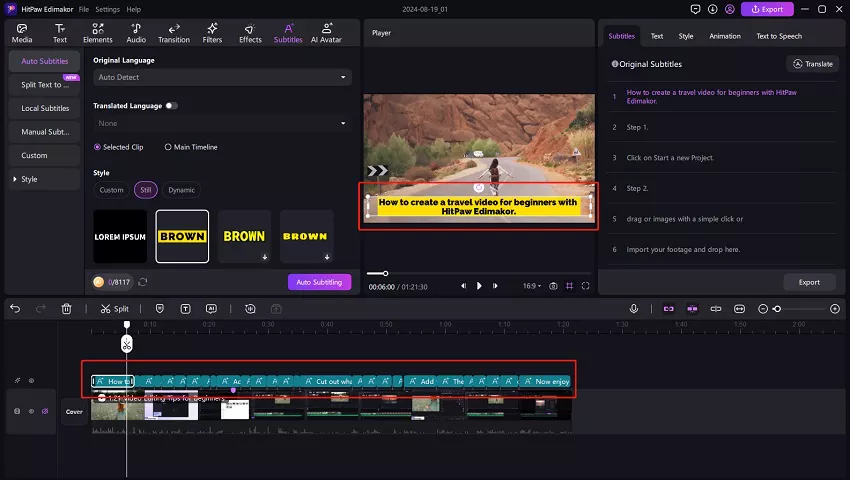Viewport: 850px width, 480px height.
Task: Open the user account icon
Action: [730, 9]
